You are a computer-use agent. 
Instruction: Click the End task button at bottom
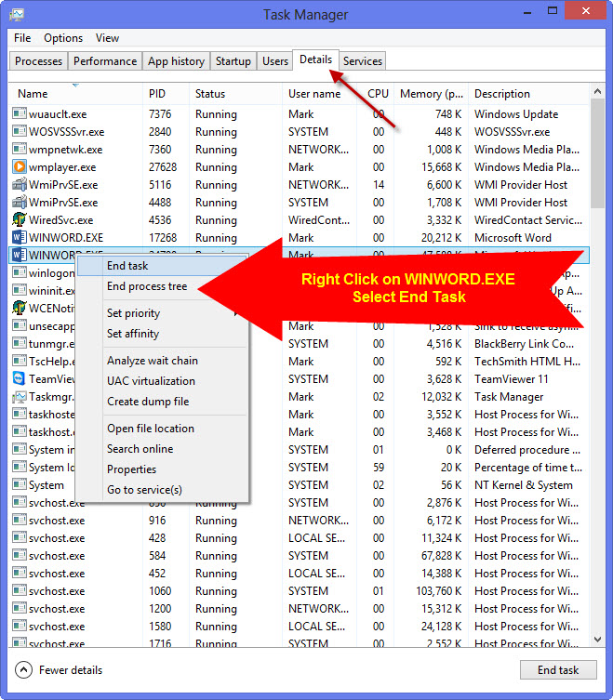pyautogui.click(x=558, y=669)
